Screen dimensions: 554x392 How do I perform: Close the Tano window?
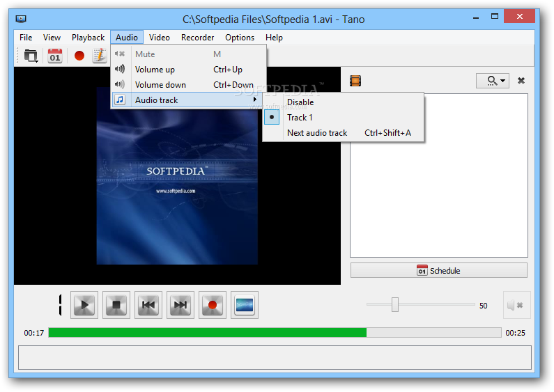[x=519, y=16]
